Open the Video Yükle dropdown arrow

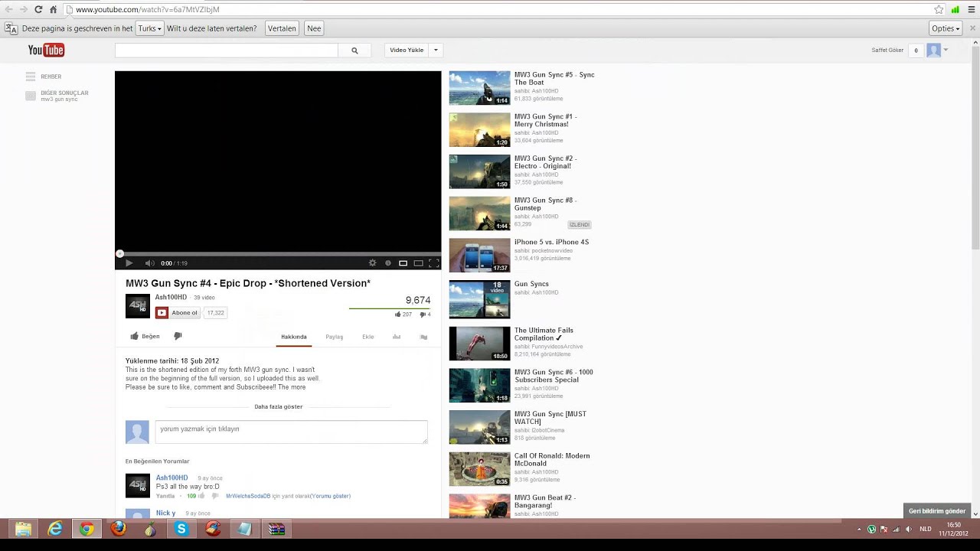(x=436, y=51)
